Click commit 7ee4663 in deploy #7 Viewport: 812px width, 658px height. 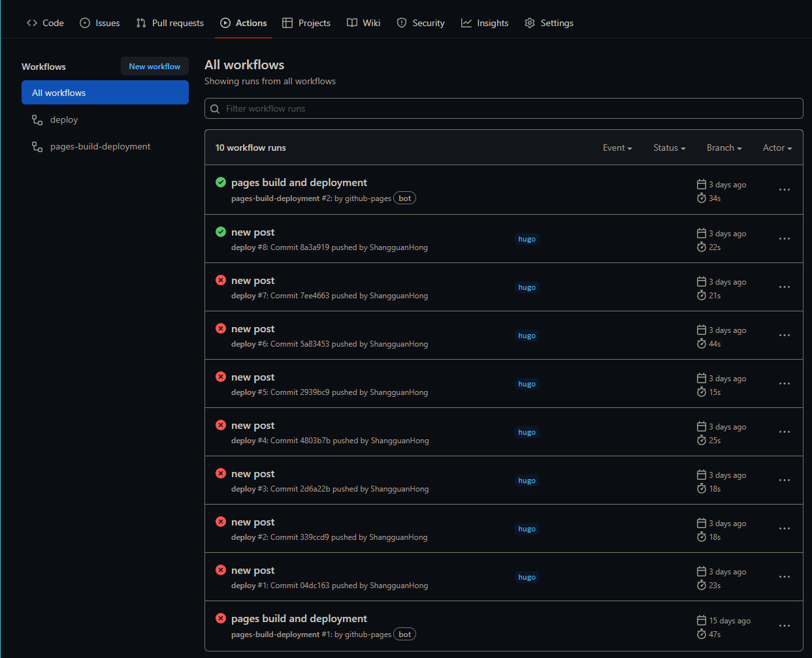(315, 296)
